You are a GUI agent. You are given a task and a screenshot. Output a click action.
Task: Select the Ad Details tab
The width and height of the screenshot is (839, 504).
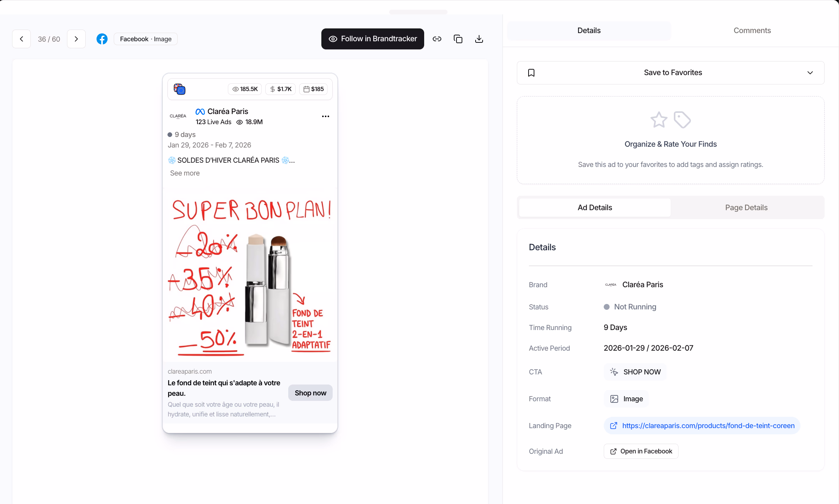tap(595, 207)
